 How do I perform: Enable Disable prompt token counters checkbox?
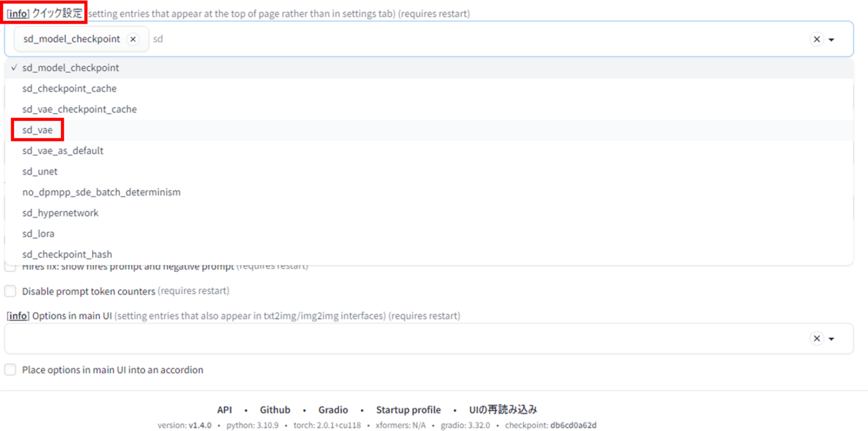(10, 291)
